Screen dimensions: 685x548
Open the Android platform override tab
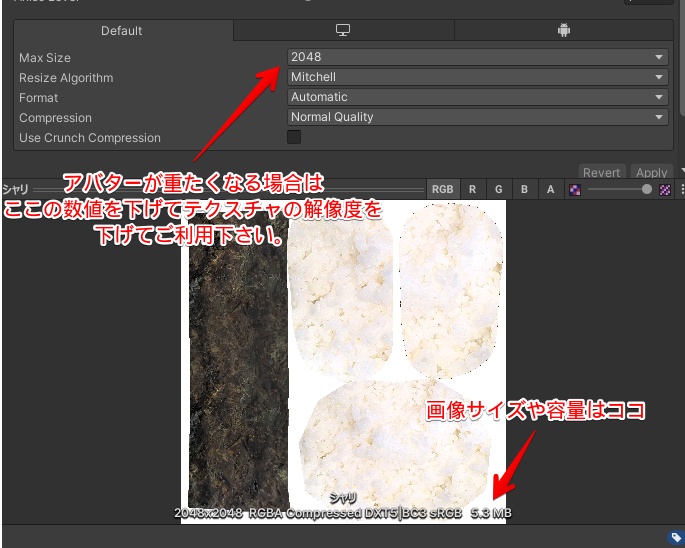click(564, 31)
